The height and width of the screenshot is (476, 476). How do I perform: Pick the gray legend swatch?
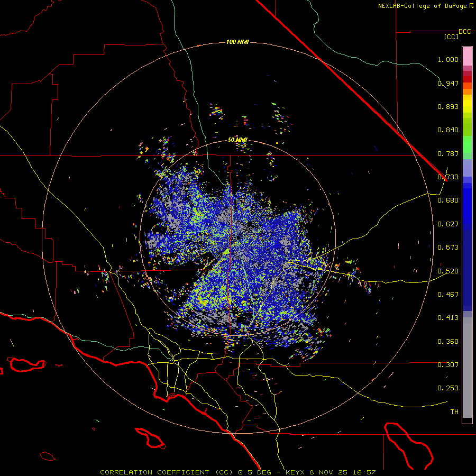pyautogui.click(x=467, y=368)
